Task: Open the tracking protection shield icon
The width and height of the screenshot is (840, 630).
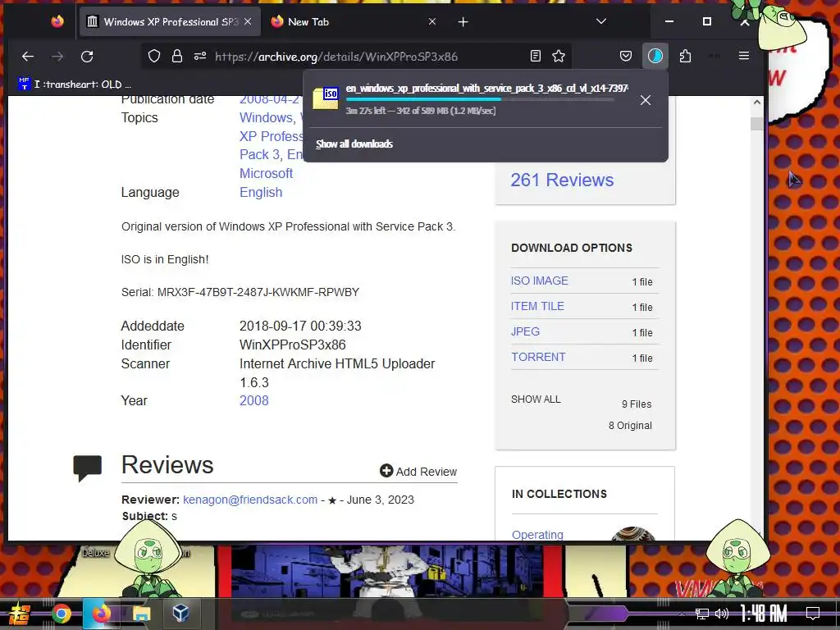Action: pos(154,57)
